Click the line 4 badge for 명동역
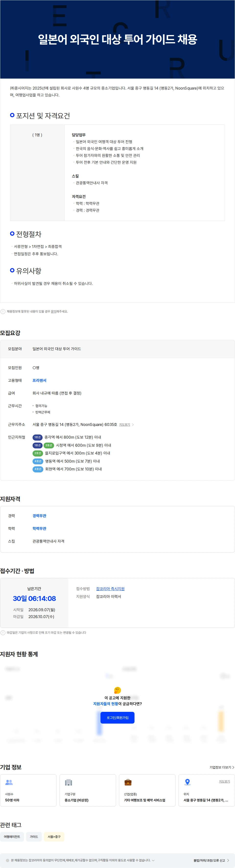Viewport: 235px width, 868px height. pos(38,461)
